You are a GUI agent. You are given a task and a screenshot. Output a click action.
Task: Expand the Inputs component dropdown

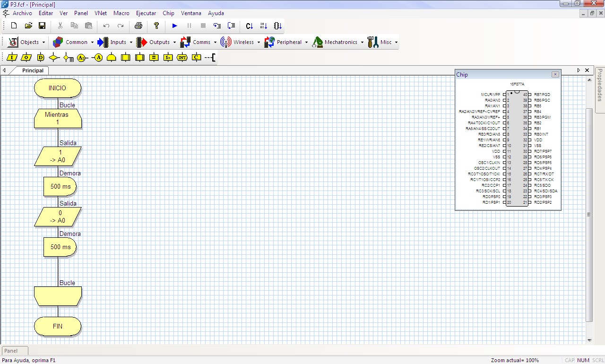[132, 42]
